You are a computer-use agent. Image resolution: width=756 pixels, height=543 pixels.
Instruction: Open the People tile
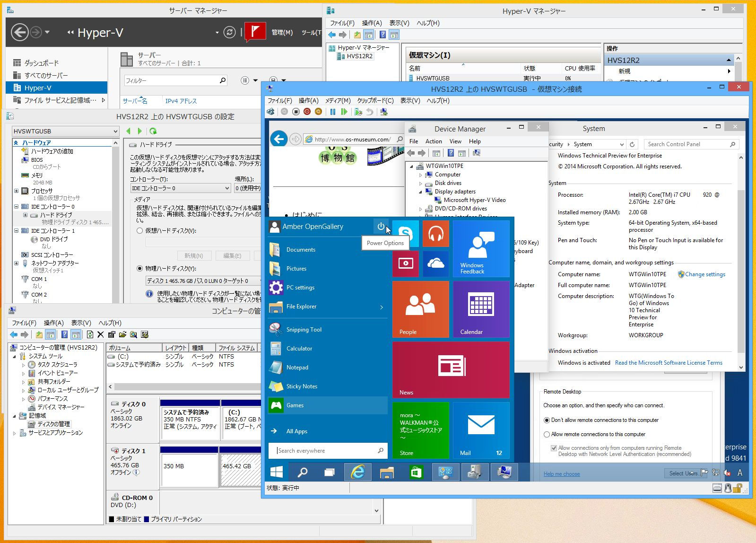420,309
